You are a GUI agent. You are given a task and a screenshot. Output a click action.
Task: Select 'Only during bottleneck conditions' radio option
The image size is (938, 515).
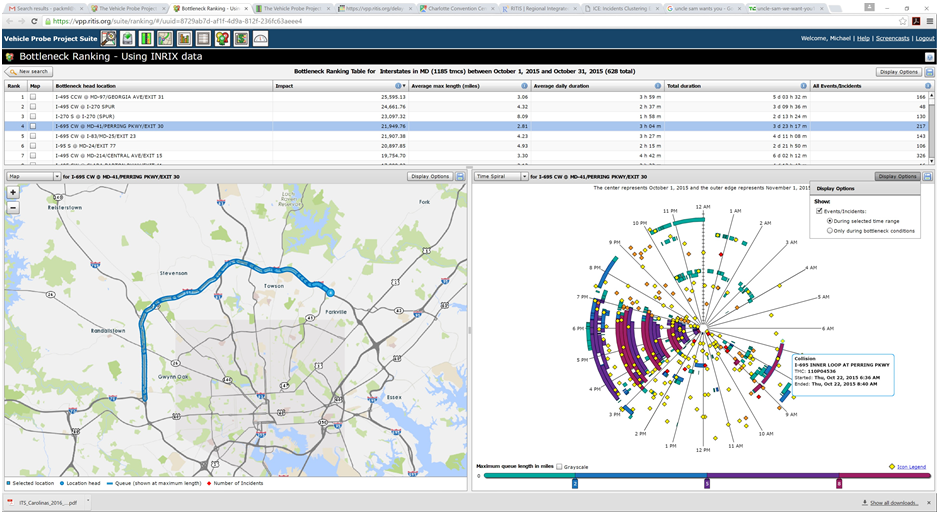830,231
